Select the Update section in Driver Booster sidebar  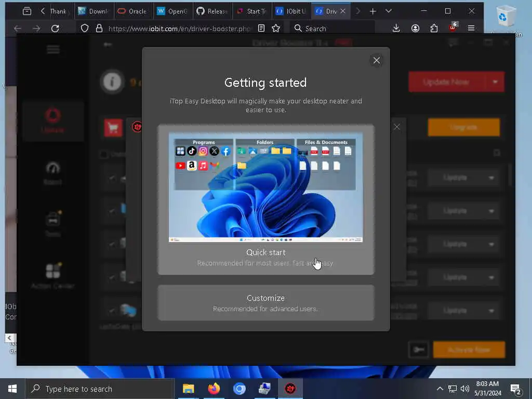click(x=53, y=121)
